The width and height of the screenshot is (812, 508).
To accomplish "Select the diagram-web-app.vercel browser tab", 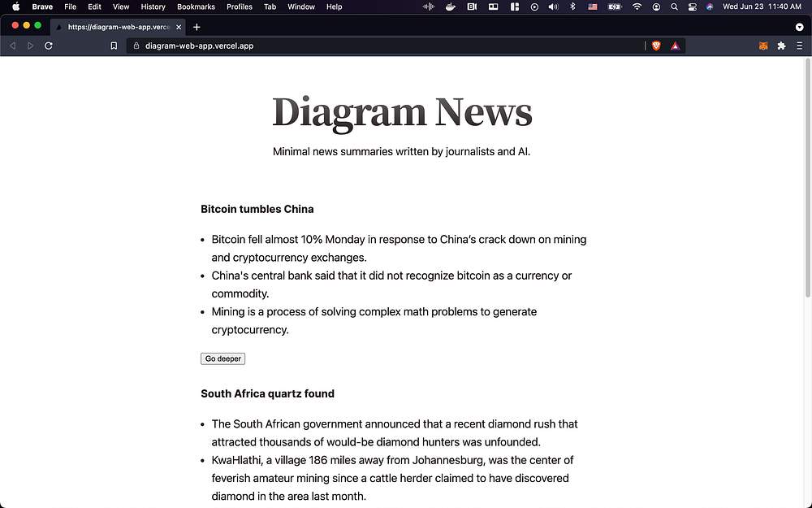I will click(x=118, y=27).
